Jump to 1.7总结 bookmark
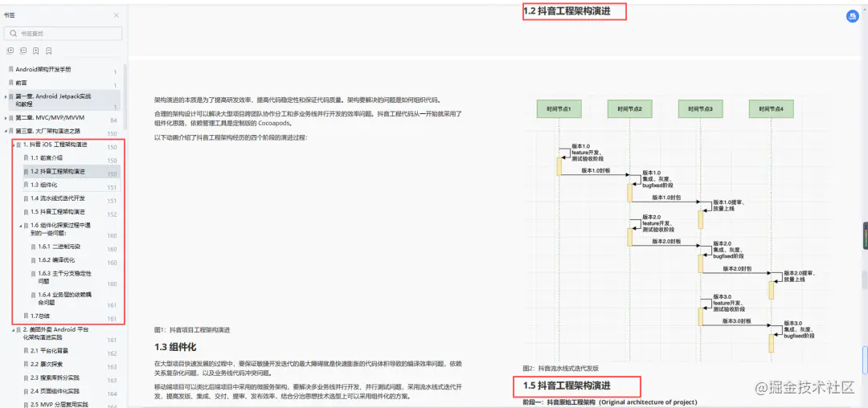The width and height of the screenshot is (868, 408). point(40,316)
